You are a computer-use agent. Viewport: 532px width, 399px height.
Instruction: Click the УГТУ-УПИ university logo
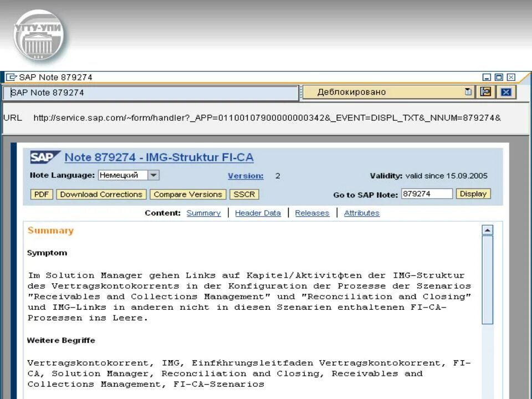point(38,35)
